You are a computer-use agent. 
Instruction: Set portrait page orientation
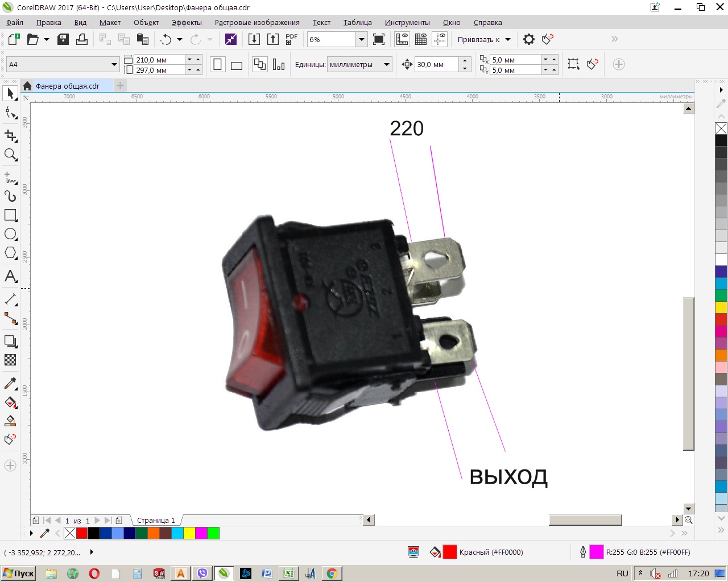(x=218, y=64)
